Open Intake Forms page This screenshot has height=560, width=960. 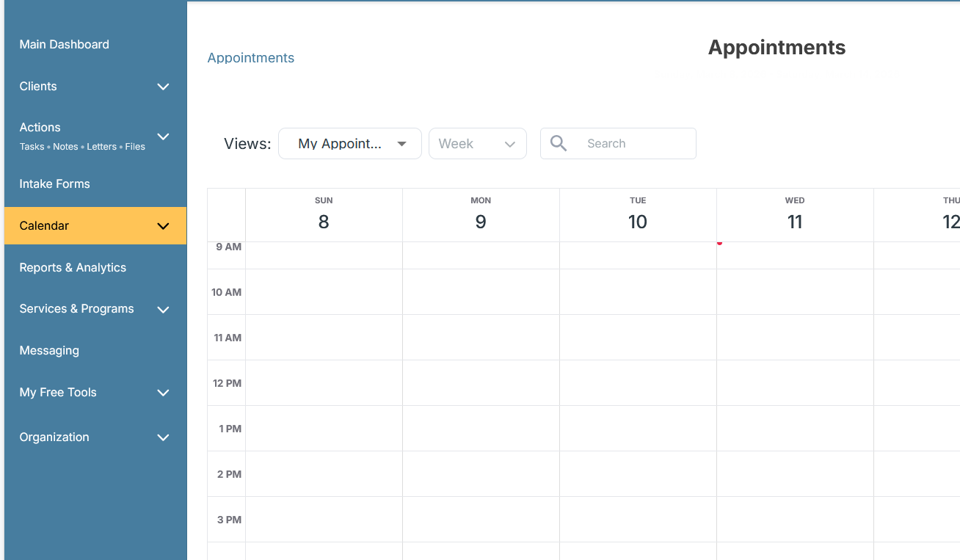[54, 184]
